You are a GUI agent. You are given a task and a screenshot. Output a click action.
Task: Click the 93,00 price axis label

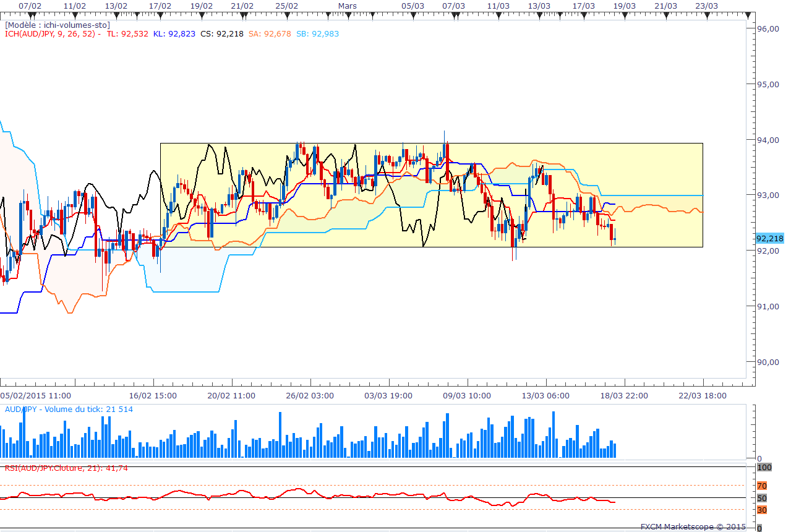(768, 195)
